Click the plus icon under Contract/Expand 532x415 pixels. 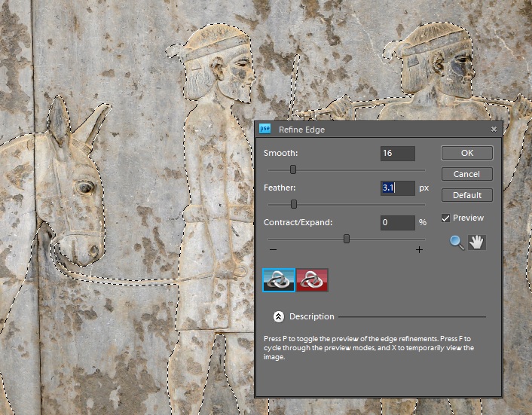coord(420,250)
